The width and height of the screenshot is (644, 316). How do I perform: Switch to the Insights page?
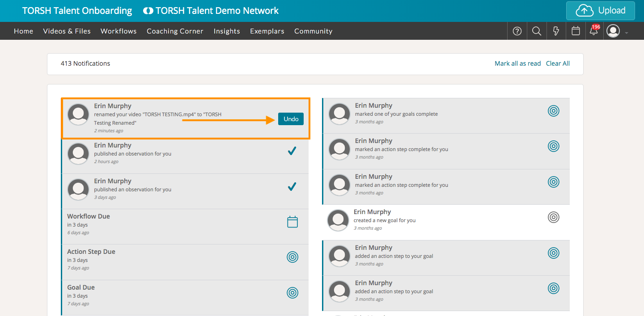pos(227,31)
